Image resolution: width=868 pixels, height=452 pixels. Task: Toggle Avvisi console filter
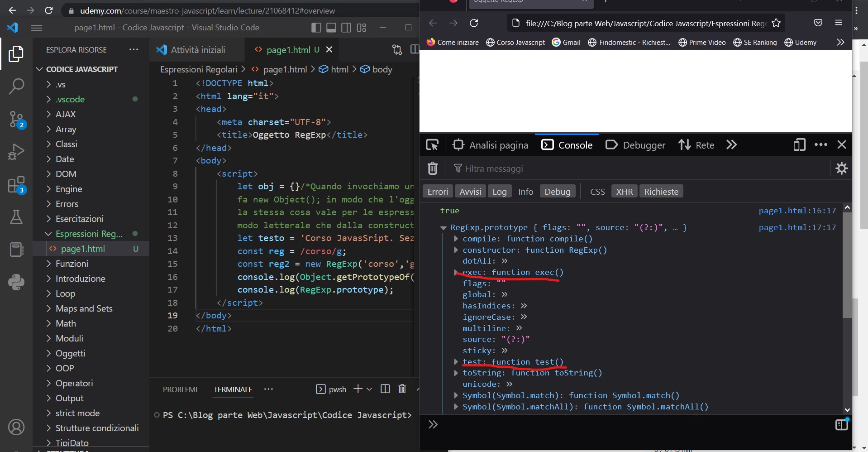(x=470, y=192)
